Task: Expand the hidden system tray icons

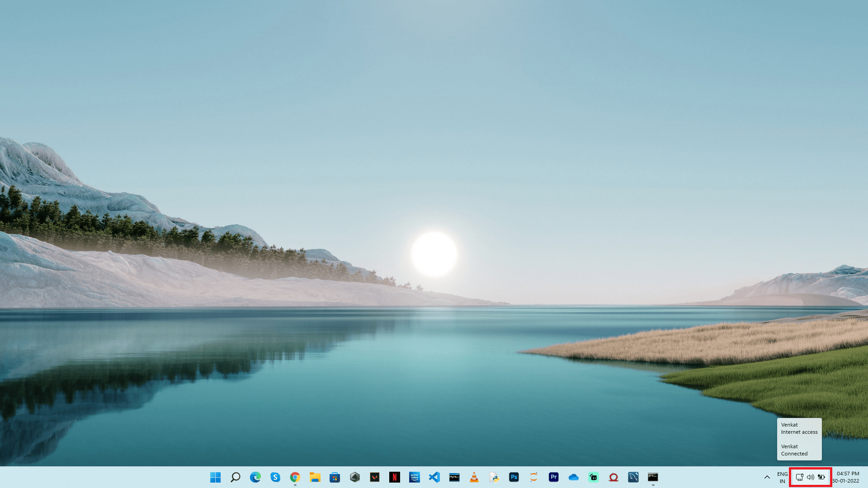Action: 767,477
